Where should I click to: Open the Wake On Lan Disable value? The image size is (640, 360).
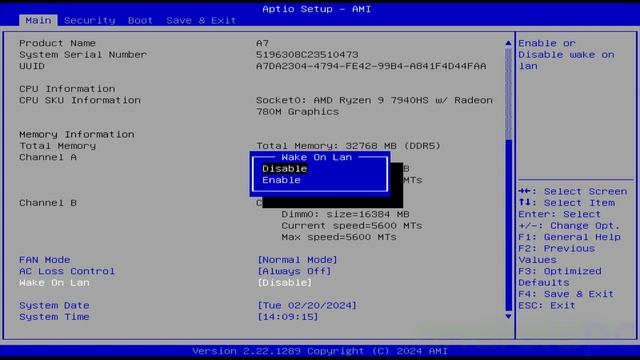click(x=284, y=283)
